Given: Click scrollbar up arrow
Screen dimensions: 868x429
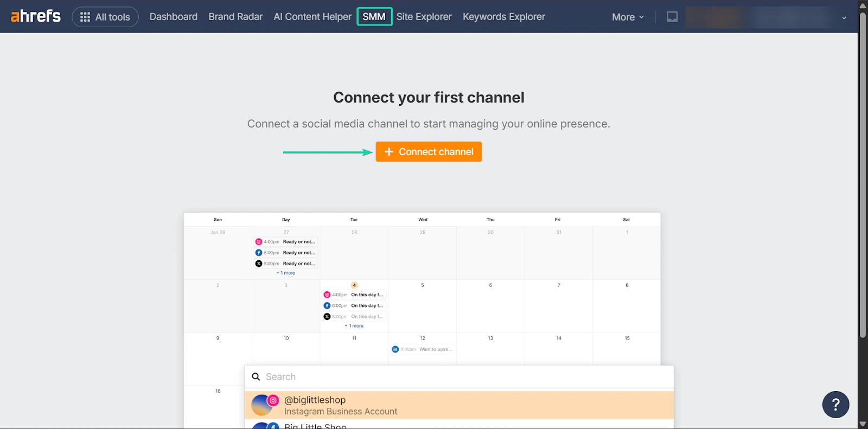Looking at the screenshot, I should [x=863, y=5].
